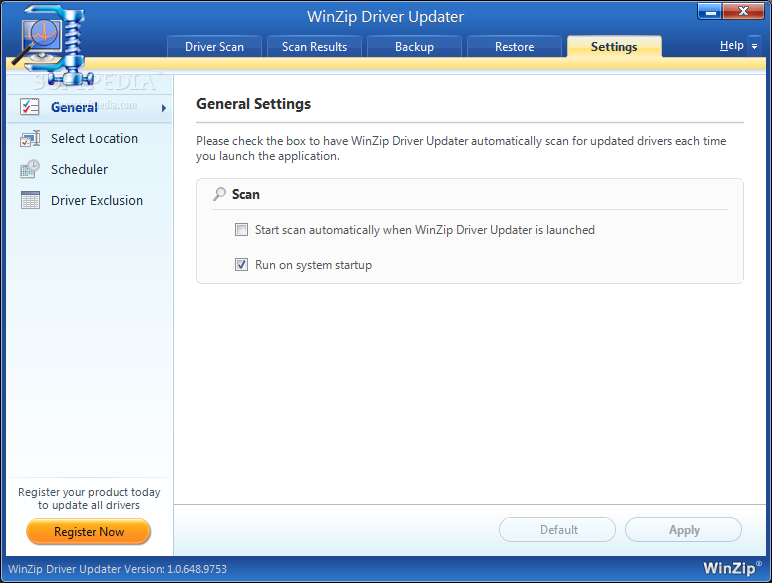Screen dimensions: 772x583
Task: Click the version text in status bar
Action: 118,569
